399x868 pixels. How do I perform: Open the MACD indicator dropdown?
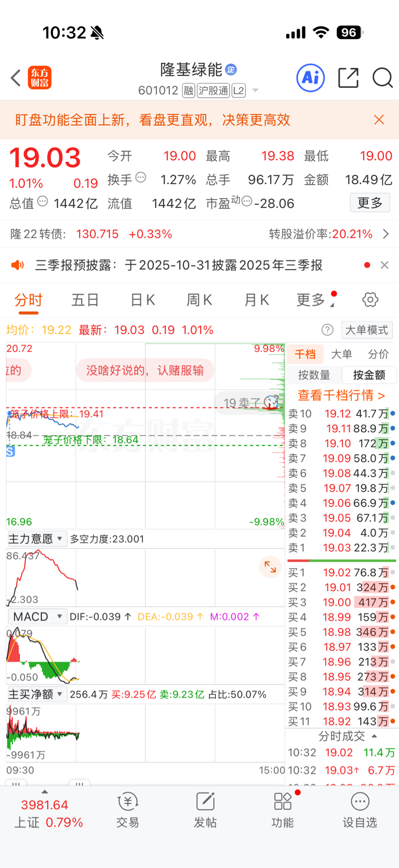pyautogui.click(x=37, y=616)
